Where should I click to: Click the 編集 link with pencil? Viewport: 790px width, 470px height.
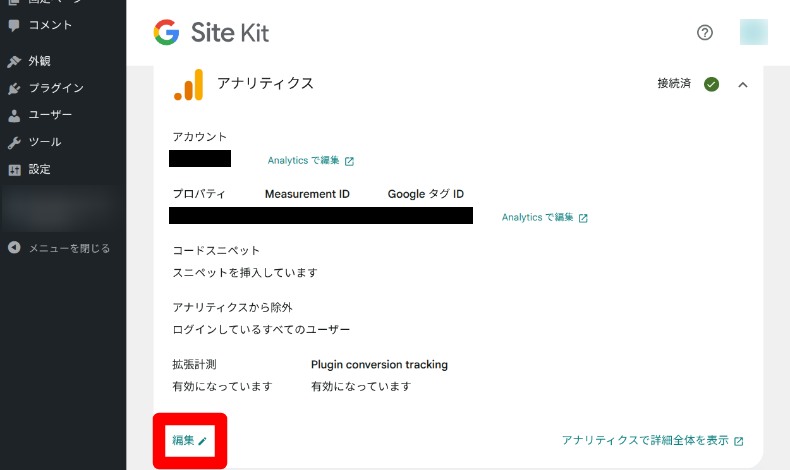tap(189, 440)
